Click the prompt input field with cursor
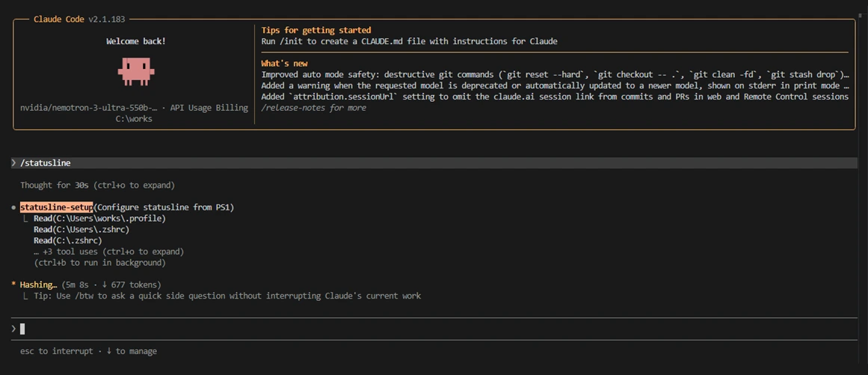Screen dimensions: 868x375 pyautogui.click(x=434, y=329)
